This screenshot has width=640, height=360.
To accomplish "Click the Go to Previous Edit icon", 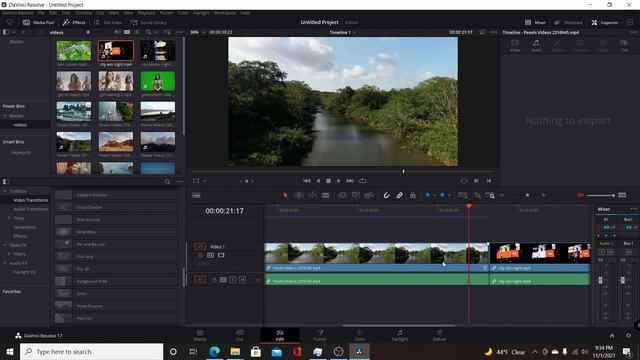I will click(489, 181).
